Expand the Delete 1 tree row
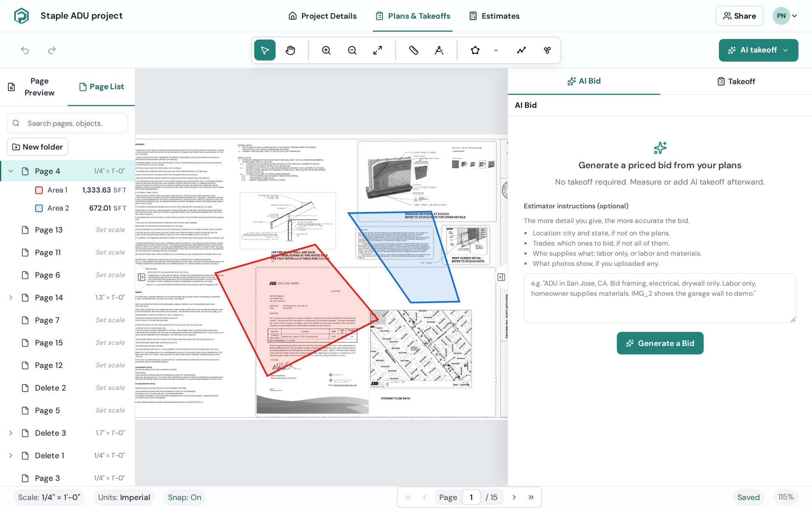The width and height of the screenshot is (812, 508). pos(11,456)
